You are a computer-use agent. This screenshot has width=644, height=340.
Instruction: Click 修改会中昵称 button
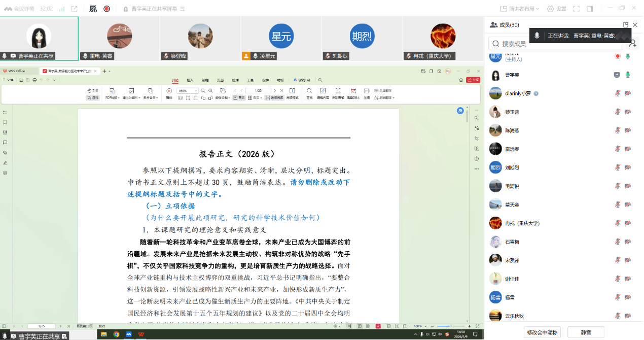(542, 332)
